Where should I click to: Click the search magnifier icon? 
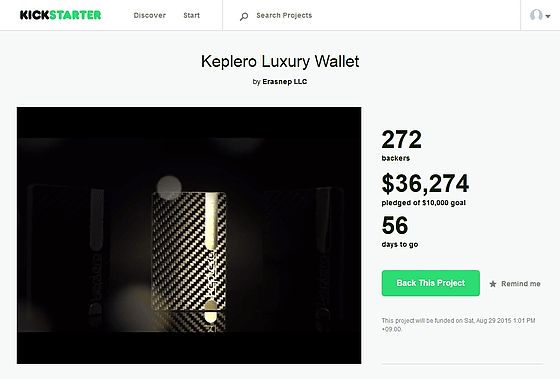click(244, 16)
